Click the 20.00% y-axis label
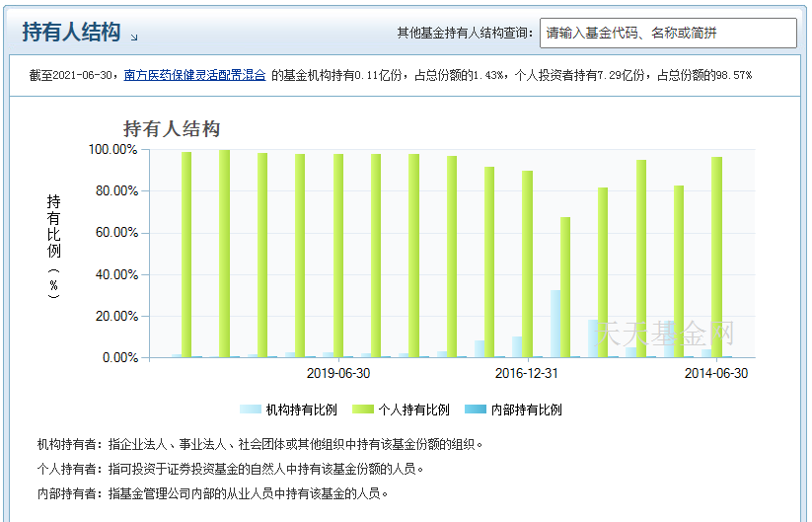Image resolution: width=812 pixels, height=522 pixels. [x=116, y=316]
